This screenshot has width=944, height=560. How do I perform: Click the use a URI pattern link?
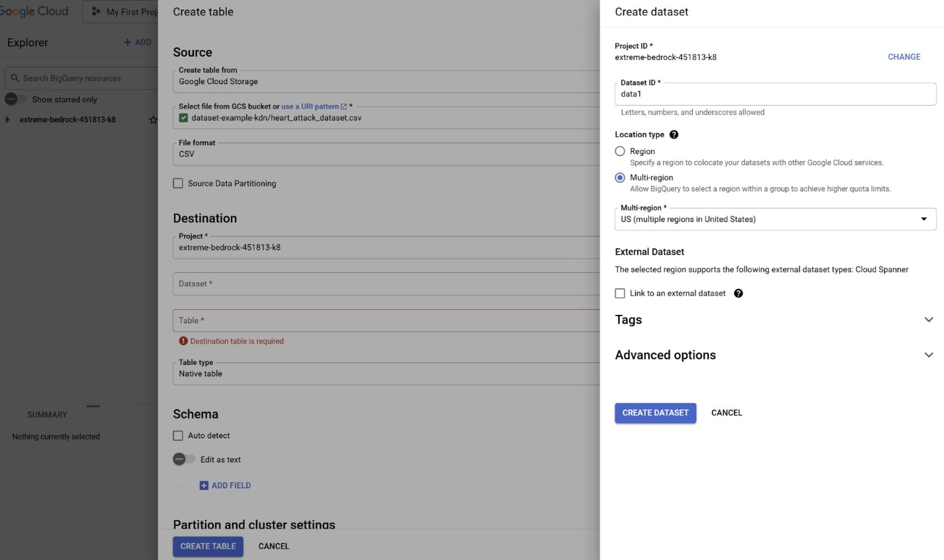click(x=310, y=106)
